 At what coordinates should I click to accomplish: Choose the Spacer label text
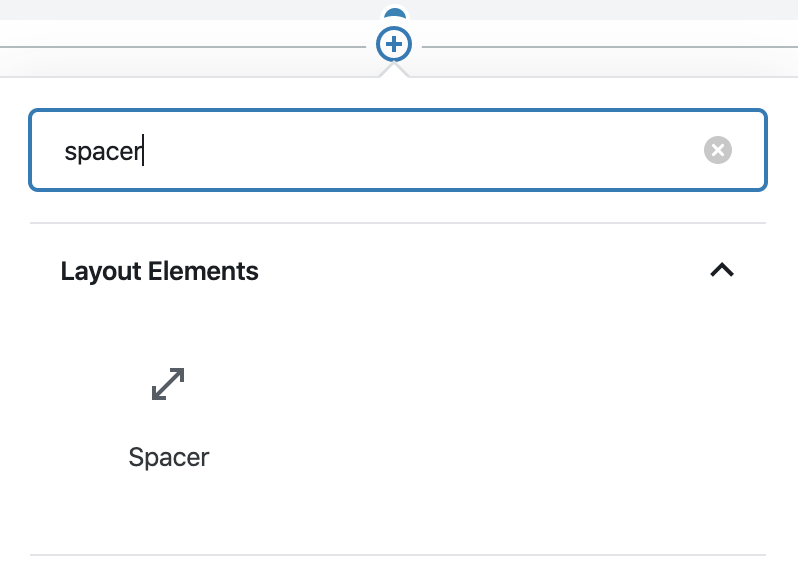(x=168, y=457)
